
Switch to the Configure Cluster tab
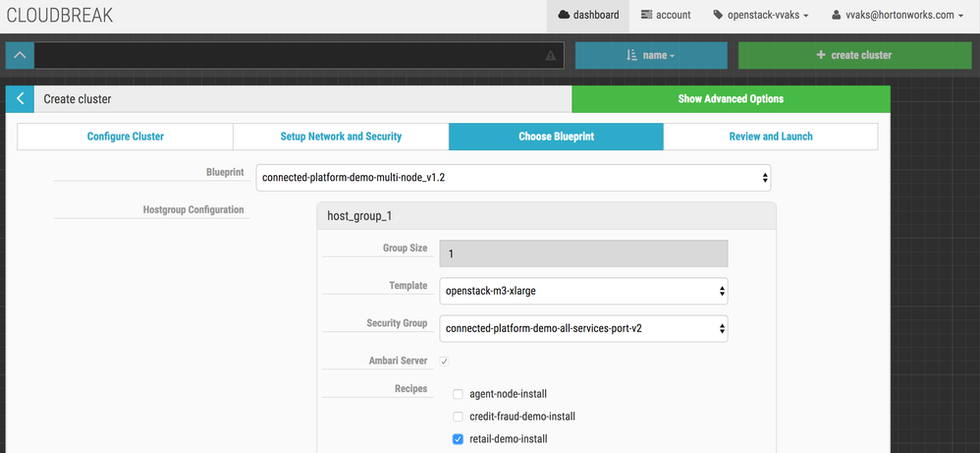(125, 137)
